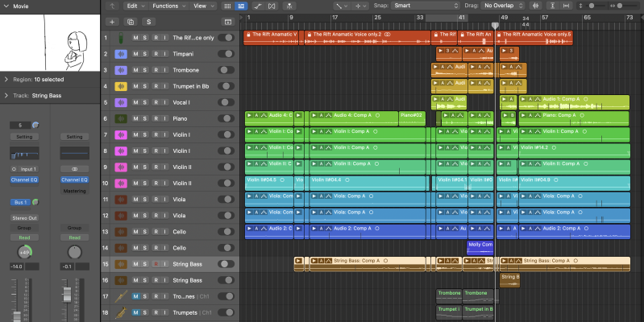The width and height of the screenshot is (644, 322).
Task: Click the Trombones track horn icon
Action: coord(120,296)
